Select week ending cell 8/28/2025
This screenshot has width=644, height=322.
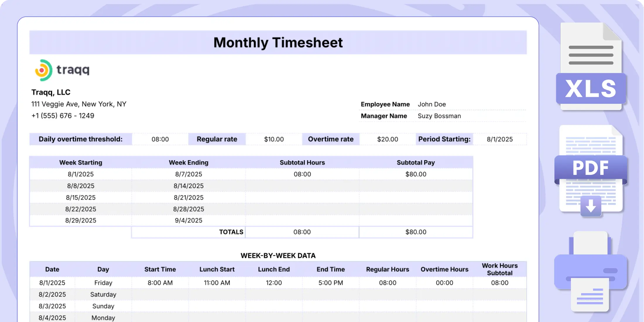coord(189,209)
